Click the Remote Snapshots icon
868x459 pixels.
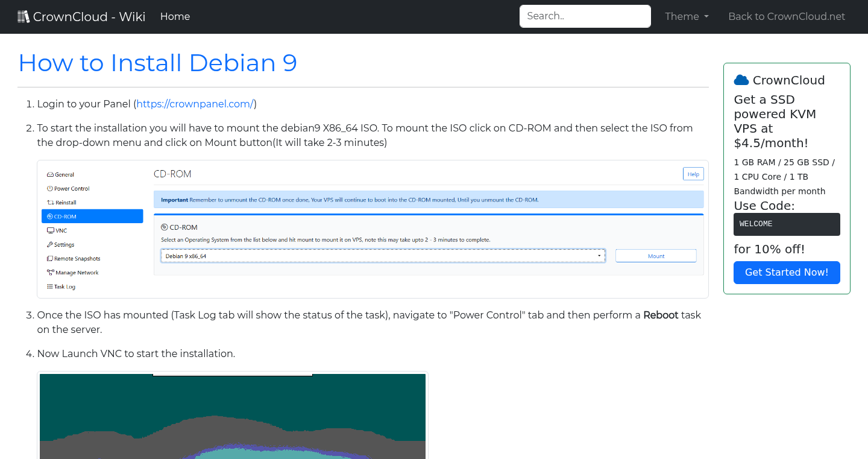point(50,258)
